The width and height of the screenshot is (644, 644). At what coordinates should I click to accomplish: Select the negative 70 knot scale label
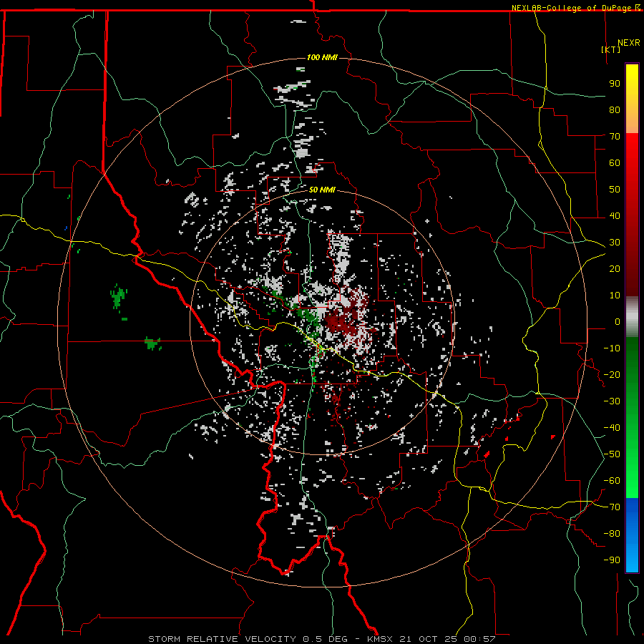[612, 507]
